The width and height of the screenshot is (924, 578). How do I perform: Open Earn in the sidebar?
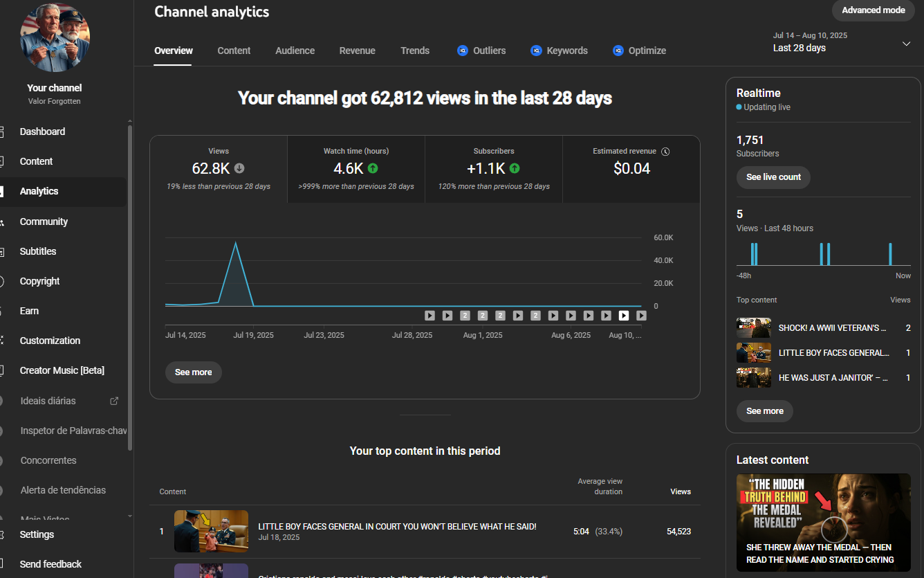(63, 311)
